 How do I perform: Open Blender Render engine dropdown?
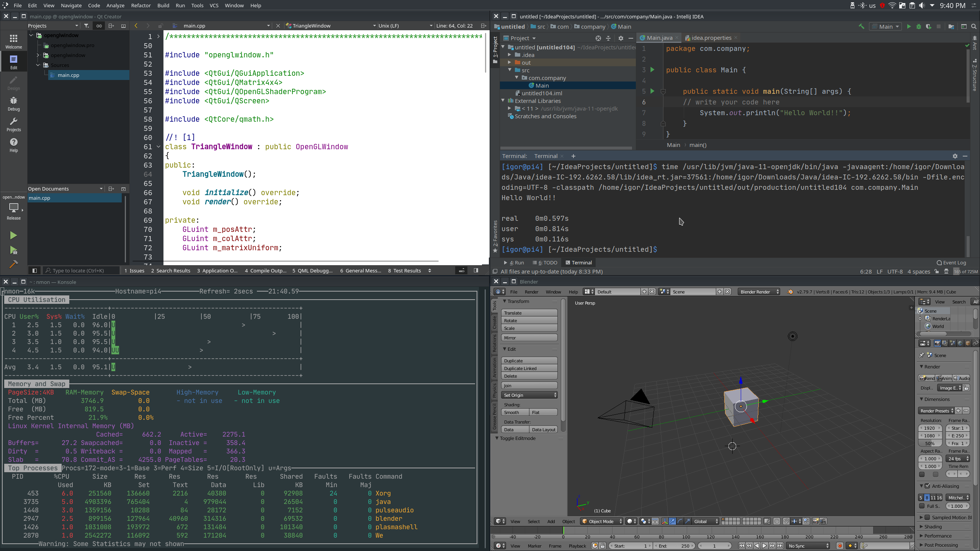(759, 292)
